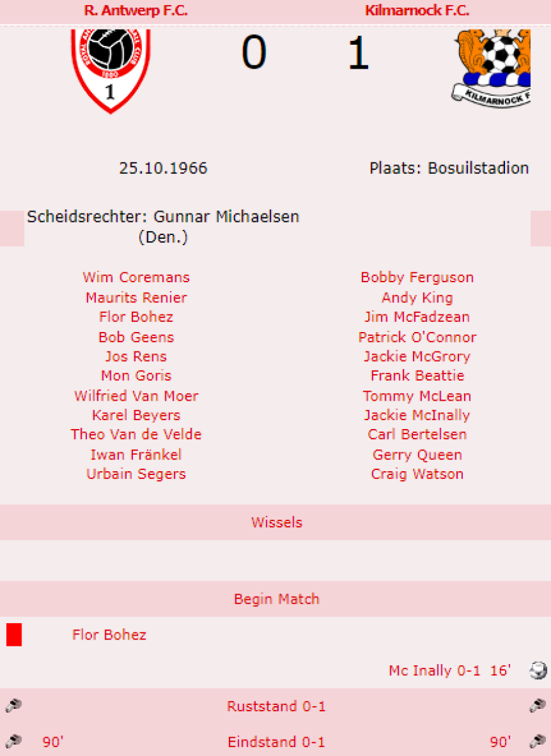Open Carl Bertelsen player link

417,435
